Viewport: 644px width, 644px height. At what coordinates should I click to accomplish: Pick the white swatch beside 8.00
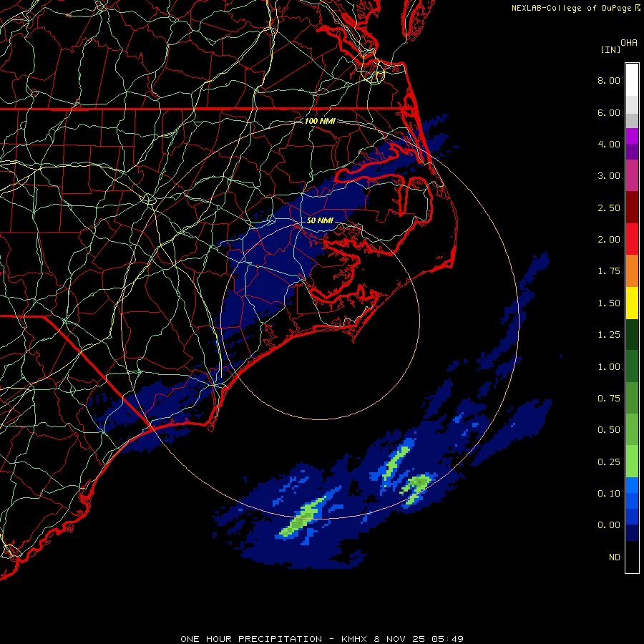pyautogui.click(x=632, y=80)
